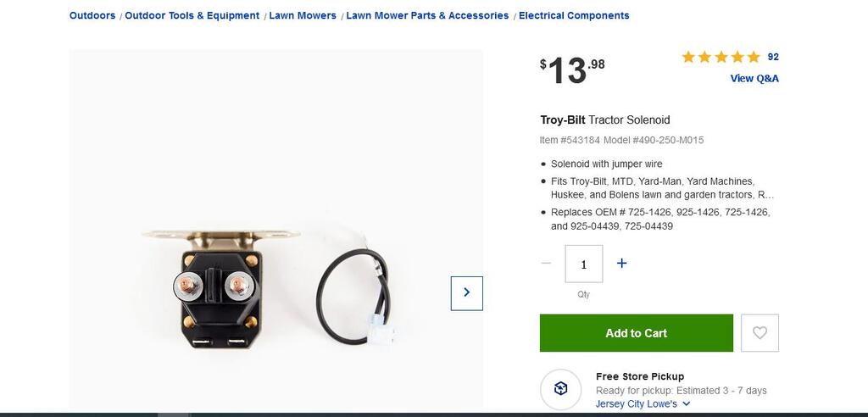Select Electrical Components breadcrumb
The height and width of the screenshot is (417, 868).
pos(574,15)
